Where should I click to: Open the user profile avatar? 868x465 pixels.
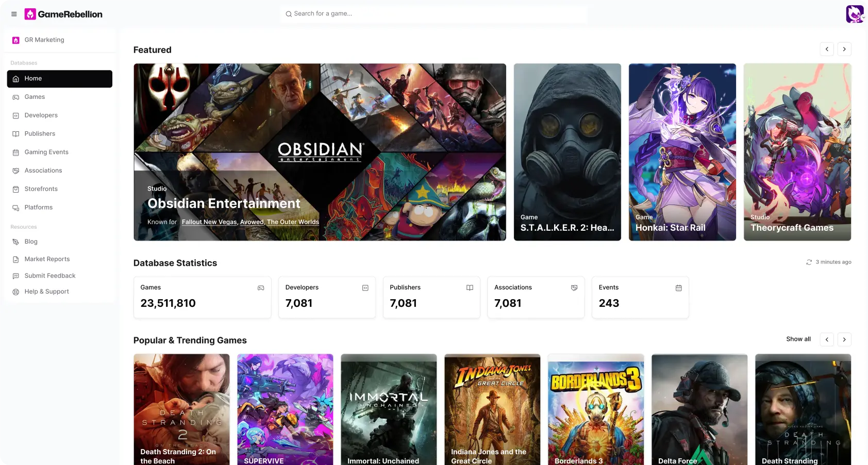[x=854, y=14]
